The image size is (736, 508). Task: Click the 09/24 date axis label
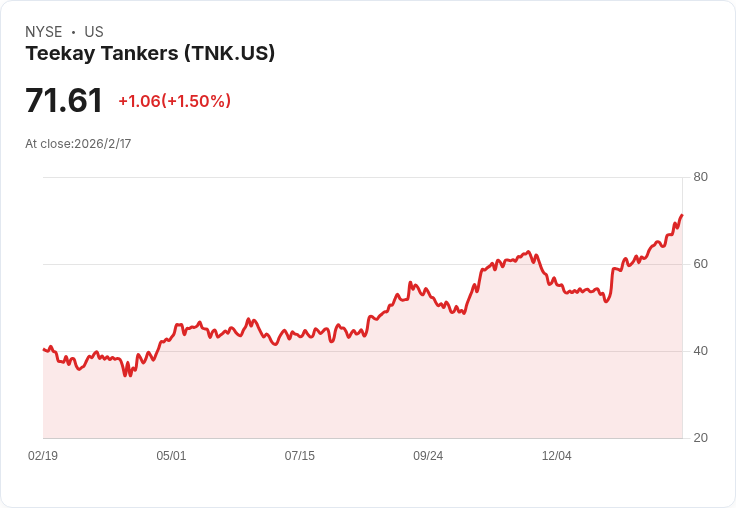coord(428,455)
